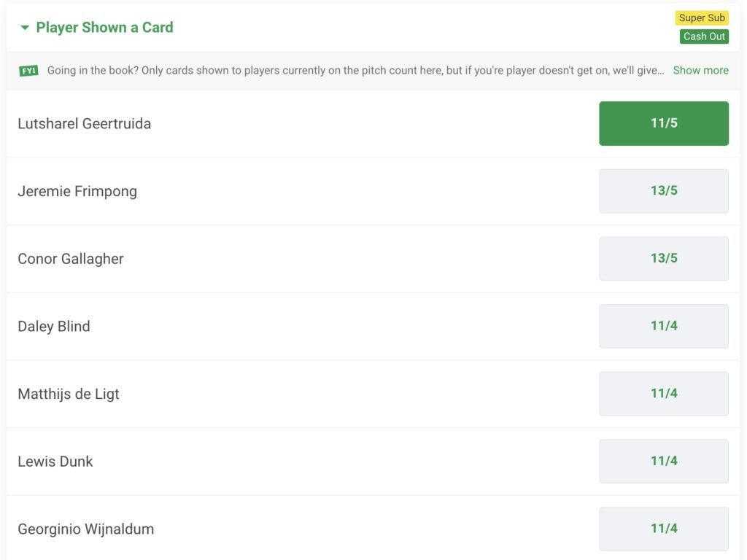Select Conor Gallagher 13/5 odds
Screen dimensions: 747x560
tap(663, 258)
